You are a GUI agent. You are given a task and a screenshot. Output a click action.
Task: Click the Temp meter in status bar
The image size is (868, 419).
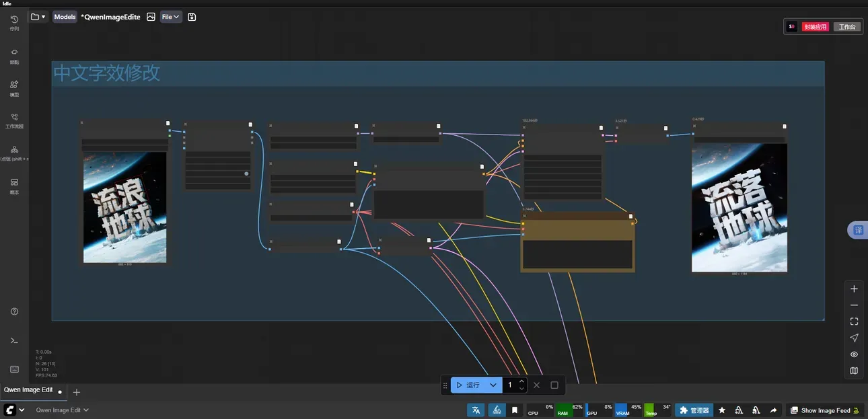pyautogui.click(x=658, y=410)
